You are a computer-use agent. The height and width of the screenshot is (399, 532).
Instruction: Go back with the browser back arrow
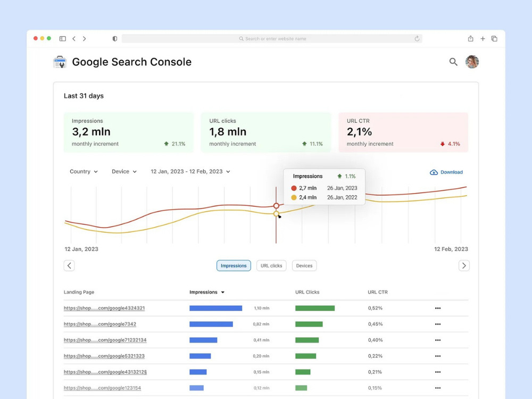74,39
